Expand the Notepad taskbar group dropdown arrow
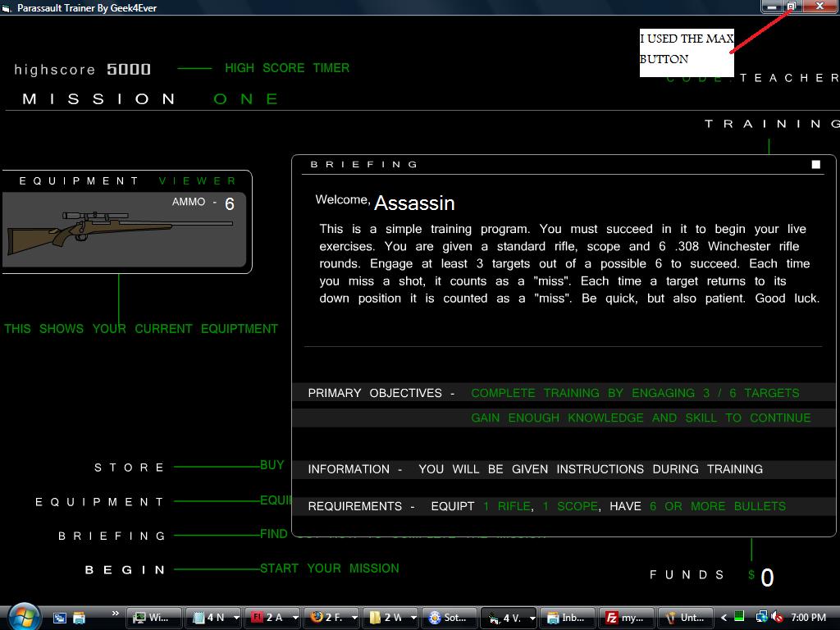Screen dimensions: 840x630 tap(236, 618)
